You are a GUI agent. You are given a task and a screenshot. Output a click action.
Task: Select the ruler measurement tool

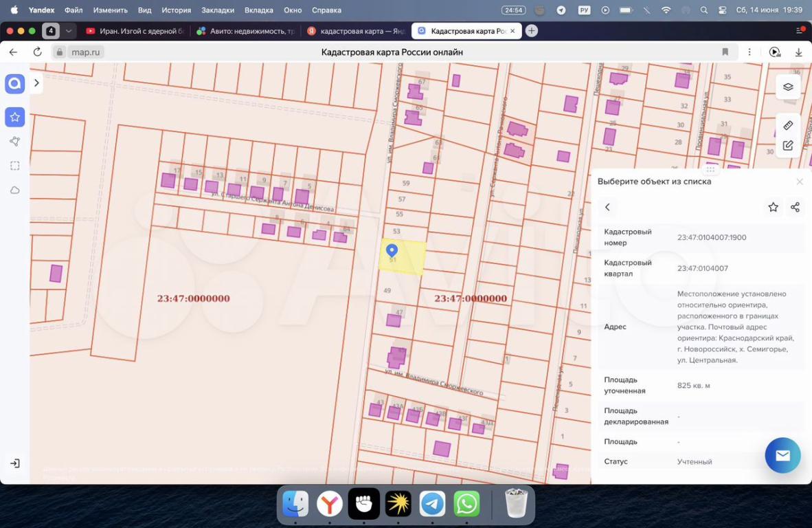tap(788, 125)
